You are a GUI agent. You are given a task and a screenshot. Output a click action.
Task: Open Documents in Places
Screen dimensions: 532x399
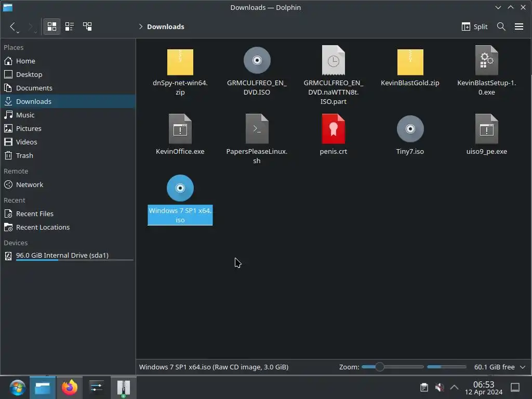(x=68, y=88)
